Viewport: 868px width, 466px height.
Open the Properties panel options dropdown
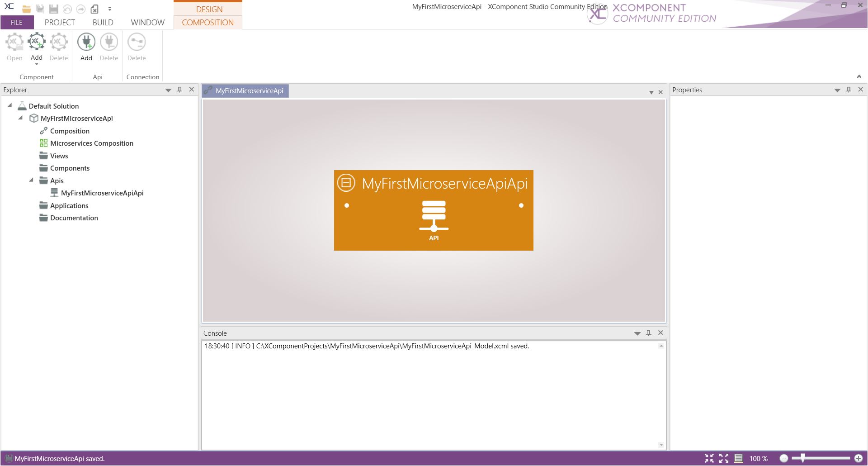[837, 90]
